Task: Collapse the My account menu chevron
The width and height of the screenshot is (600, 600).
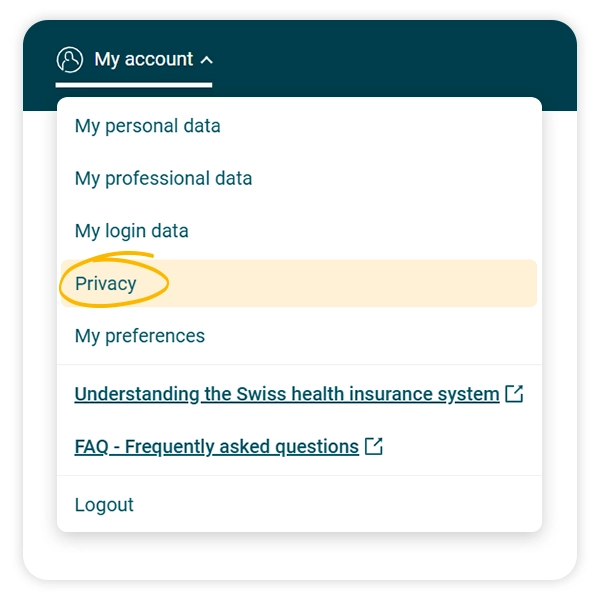Action: coord(207,61)
